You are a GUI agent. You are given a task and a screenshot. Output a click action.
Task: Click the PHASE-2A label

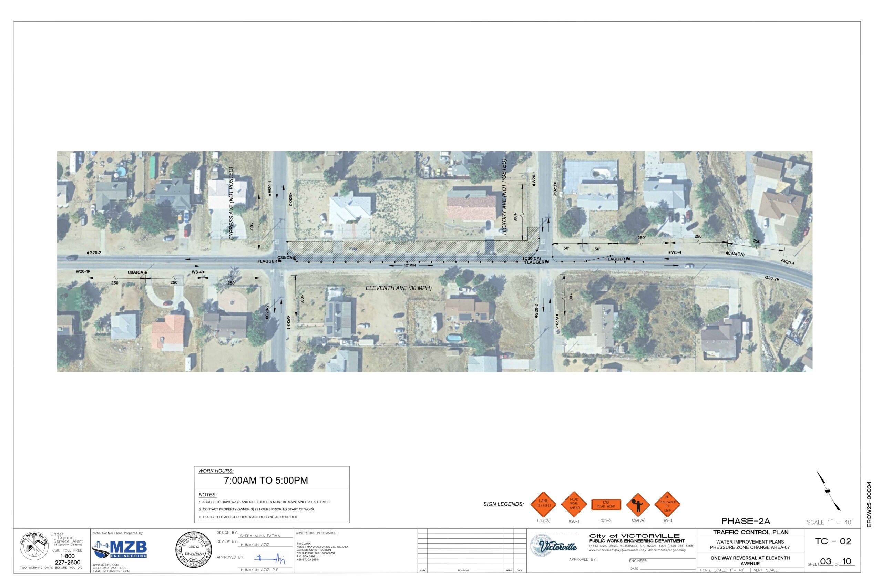coord(746,521)
